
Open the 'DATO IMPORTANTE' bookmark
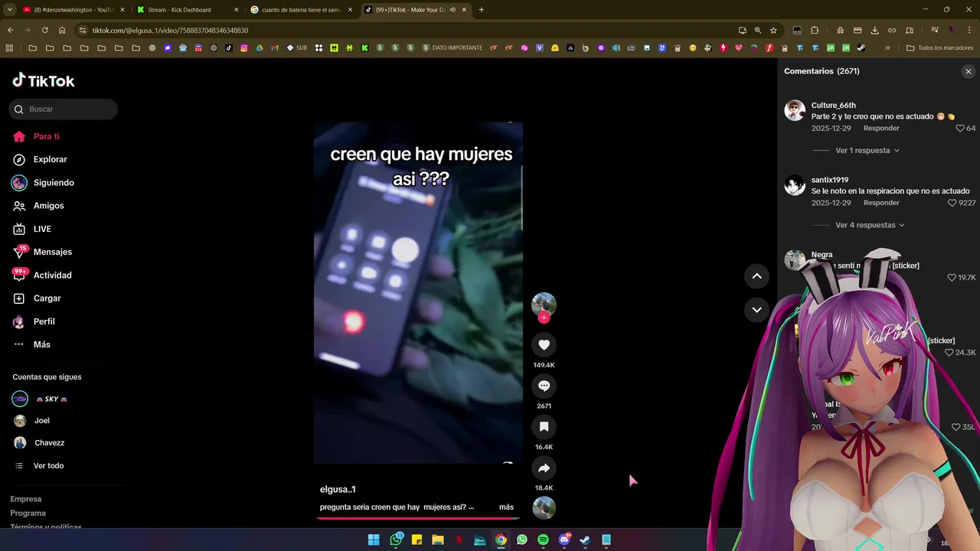pos(452,47)
